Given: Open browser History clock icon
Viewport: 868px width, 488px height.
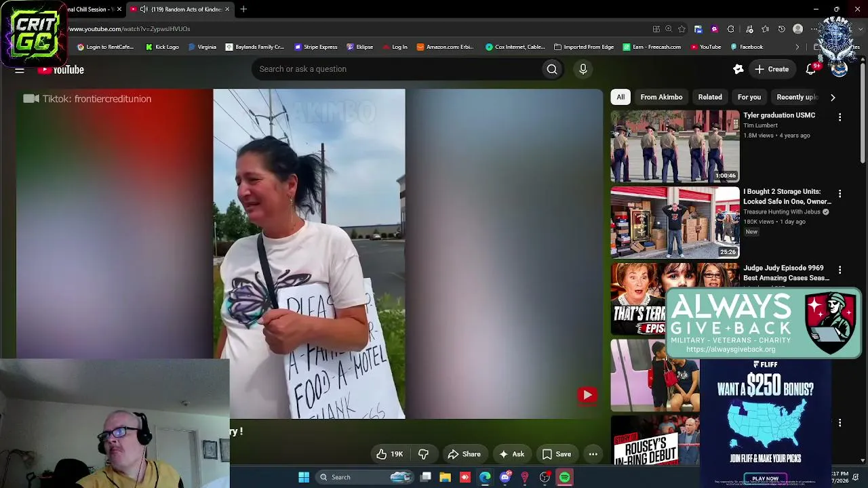Looking at the screenshot, I should coord(782,29).
